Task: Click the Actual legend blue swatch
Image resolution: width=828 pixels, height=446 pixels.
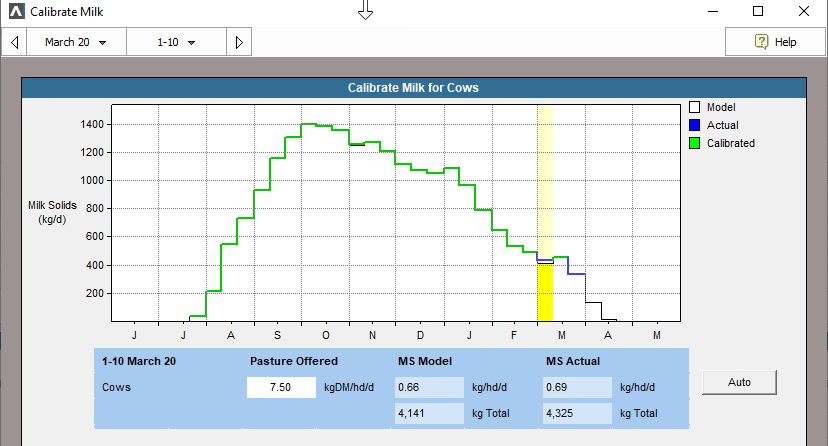Action: point(694,125)
